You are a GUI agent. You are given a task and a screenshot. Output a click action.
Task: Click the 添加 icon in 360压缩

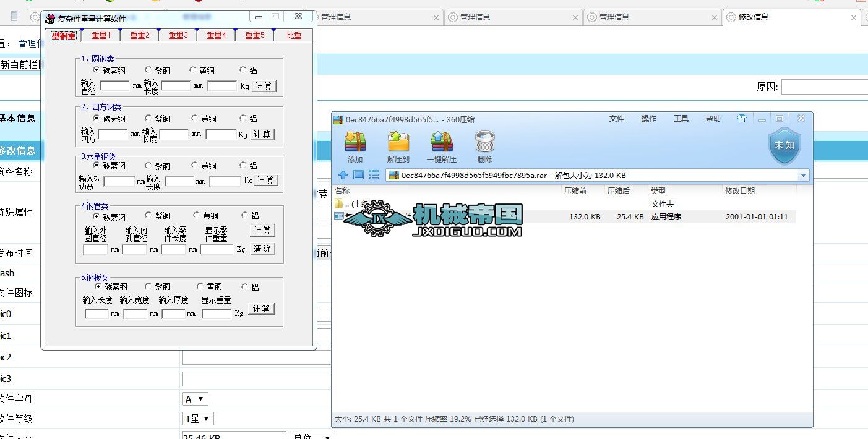[355, 142]
